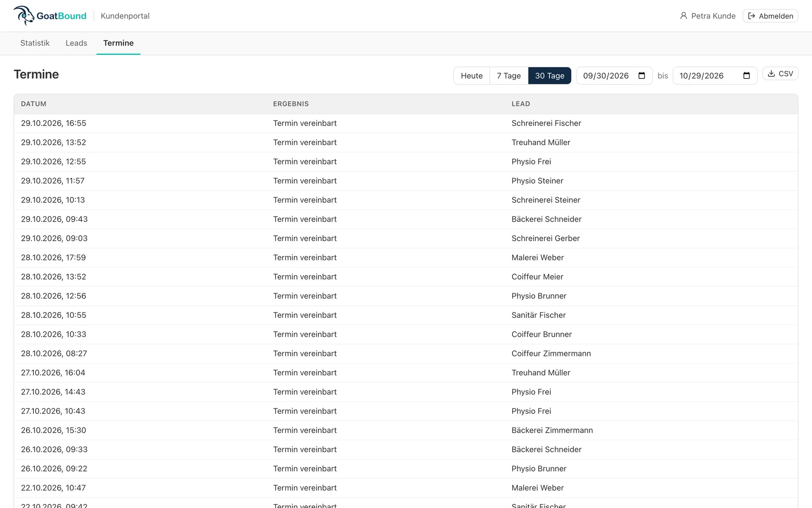This screenshot has width=812, height=508.
Task: Click the date 29.10.2026, 12:55
Action: [53, 162]
